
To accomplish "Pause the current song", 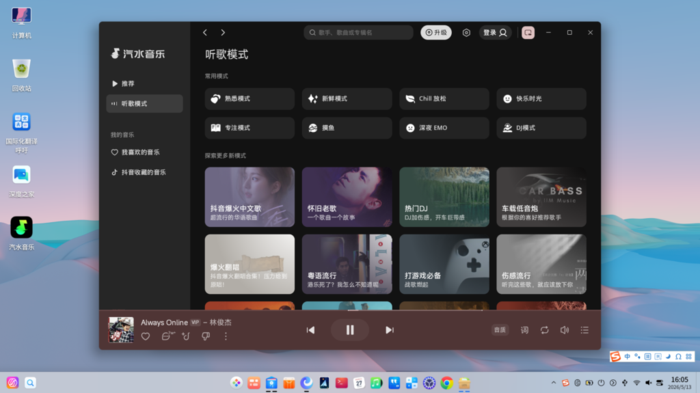I will point(350,330).
